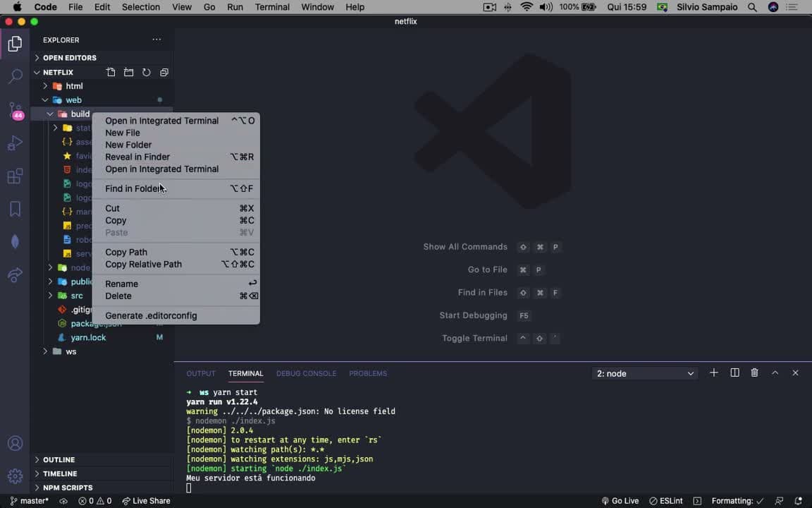
Task: Open the Extensions view
Action: (x=15, y=176)
